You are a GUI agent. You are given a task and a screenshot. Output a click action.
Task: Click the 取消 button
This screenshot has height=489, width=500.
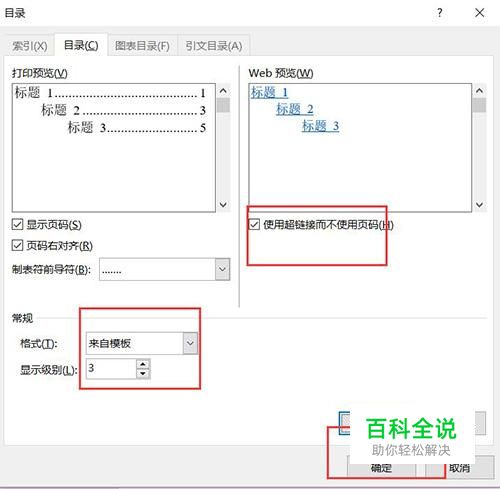click(x=459, y=468)
